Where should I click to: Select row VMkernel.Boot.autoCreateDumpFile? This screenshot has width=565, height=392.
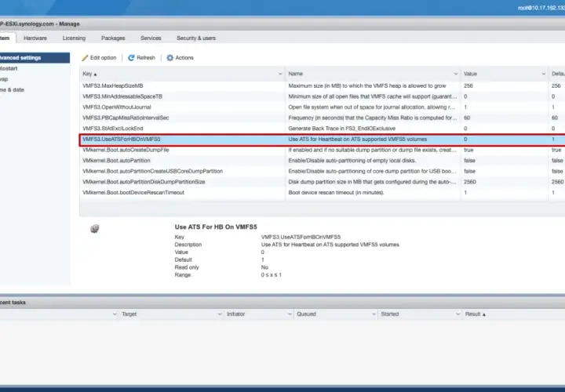point(323,150)
